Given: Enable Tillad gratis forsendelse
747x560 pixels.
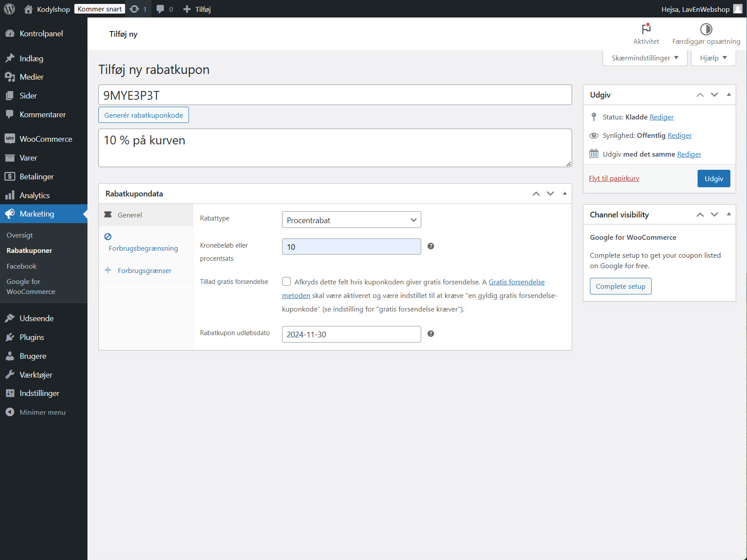Looking at the screenshot, I should 286,281.
